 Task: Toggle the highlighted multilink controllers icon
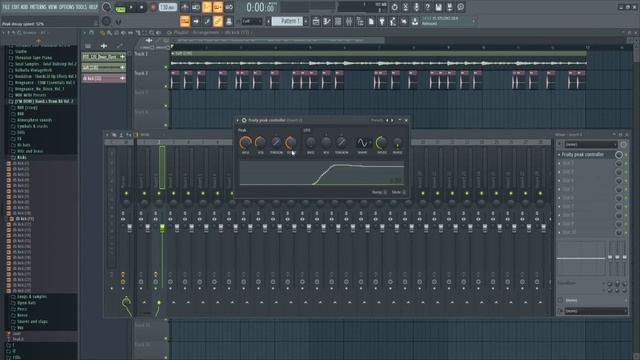click(218, 21)
